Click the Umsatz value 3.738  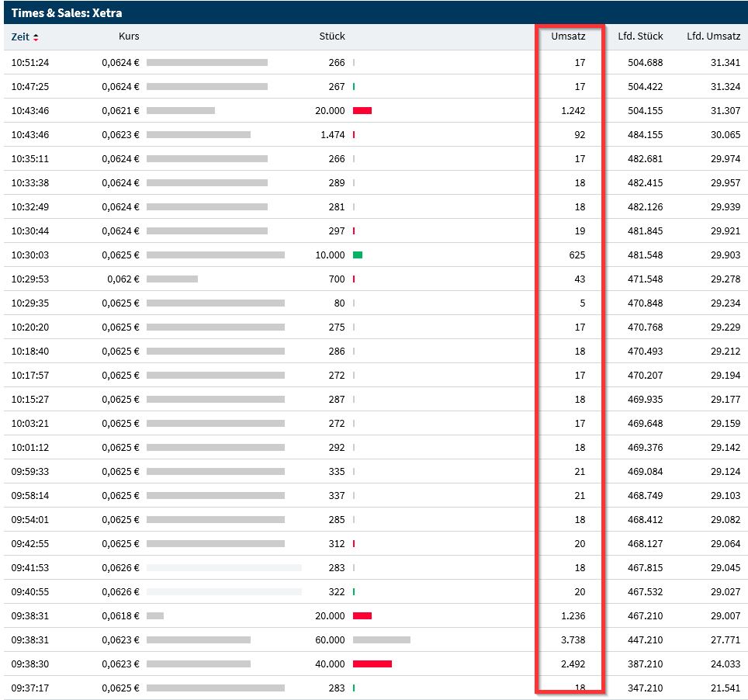(573, 640)
